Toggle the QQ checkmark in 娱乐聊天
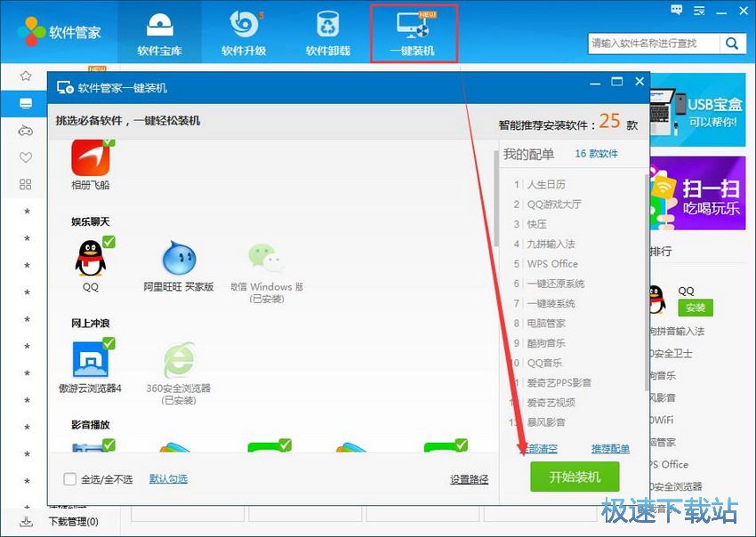Viewport: 756px width, 537px height. point(109,242)
